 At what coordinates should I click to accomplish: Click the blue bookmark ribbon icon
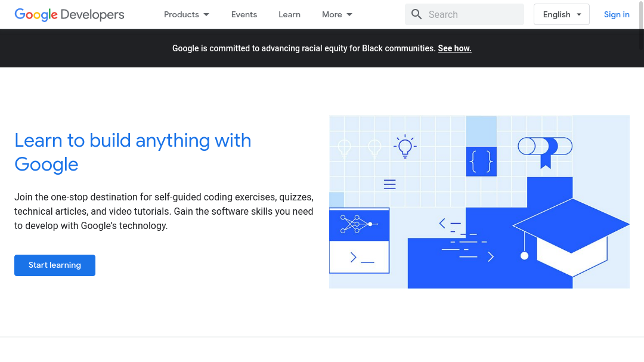click(546, 160)
